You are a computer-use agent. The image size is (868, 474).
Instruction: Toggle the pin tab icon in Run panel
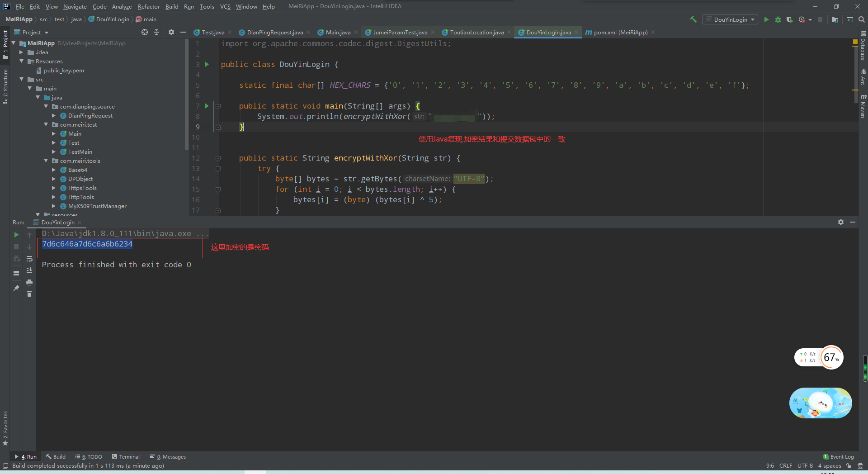[16, 288]
